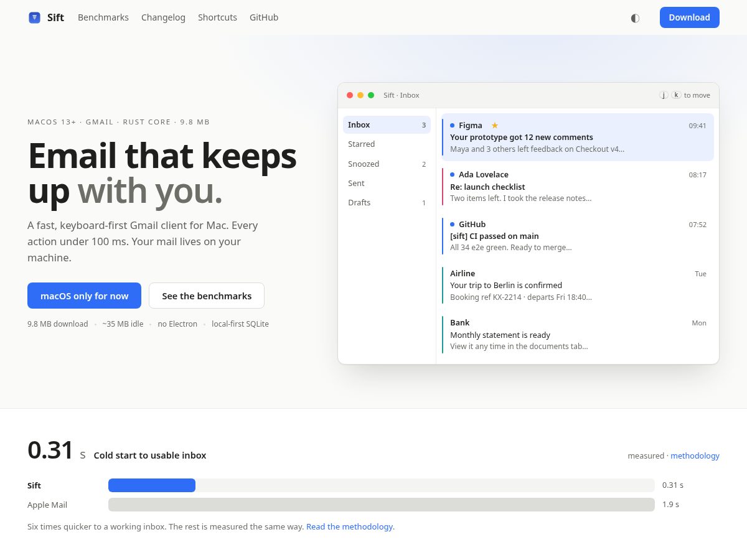Click the Maya and 3 others preview text
Screen dimensions: 747x560
click(x=537, y=149)
